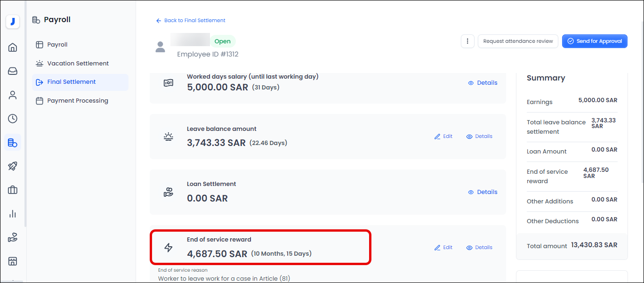The image size is (644, 283).
Task: Click the employee avatar placeholder
Action: [160, 47]
